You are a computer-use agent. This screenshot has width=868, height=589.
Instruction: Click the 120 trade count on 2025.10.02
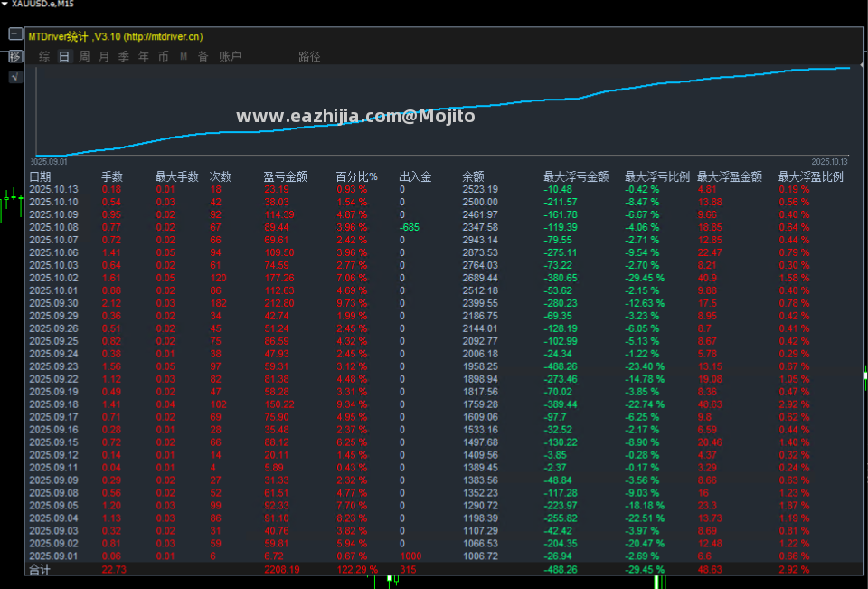coord(219,278)
